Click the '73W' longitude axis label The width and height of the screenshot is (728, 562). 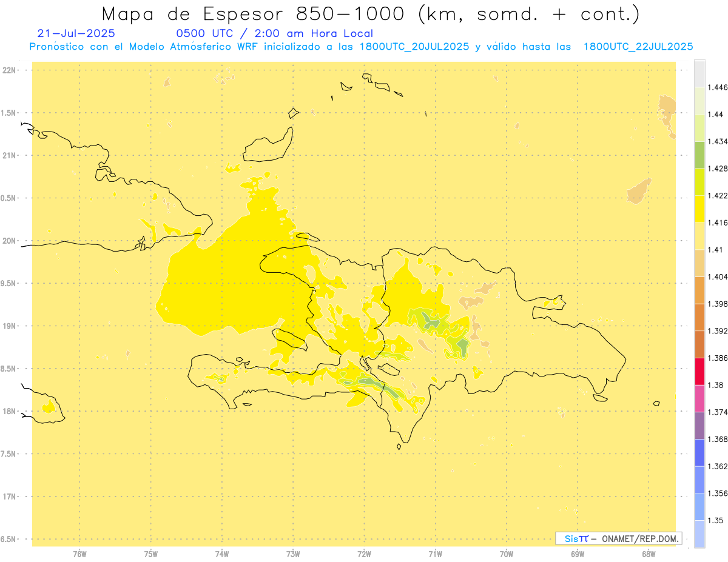(293, 554)
